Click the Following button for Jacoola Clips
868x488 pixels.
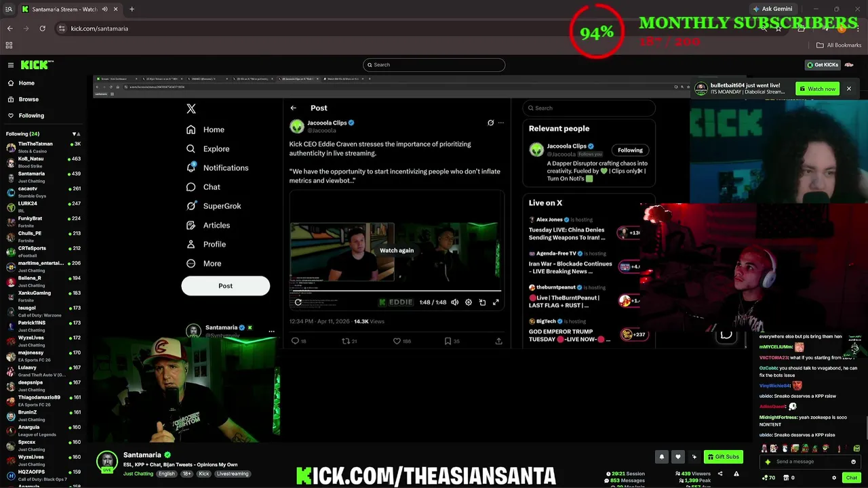tap(630, 150)
